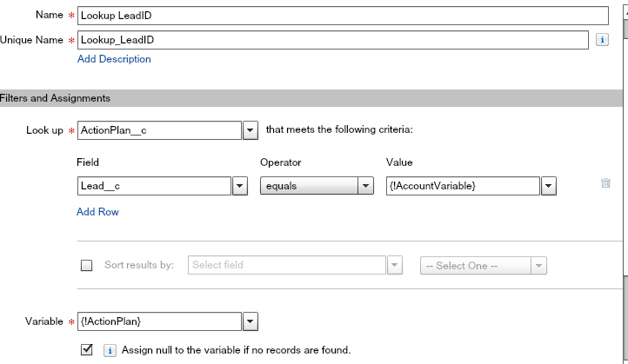Click into the Name text field
The image size is (628, 364).
pyautogui.click(x=342, y=16)
